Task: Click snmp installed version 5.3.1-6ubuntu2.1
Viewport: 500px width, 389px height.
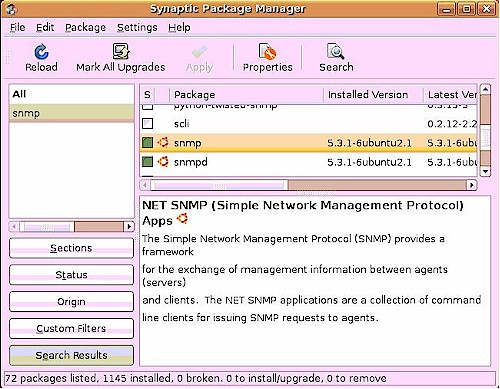Action: click(x=369, y=143)
